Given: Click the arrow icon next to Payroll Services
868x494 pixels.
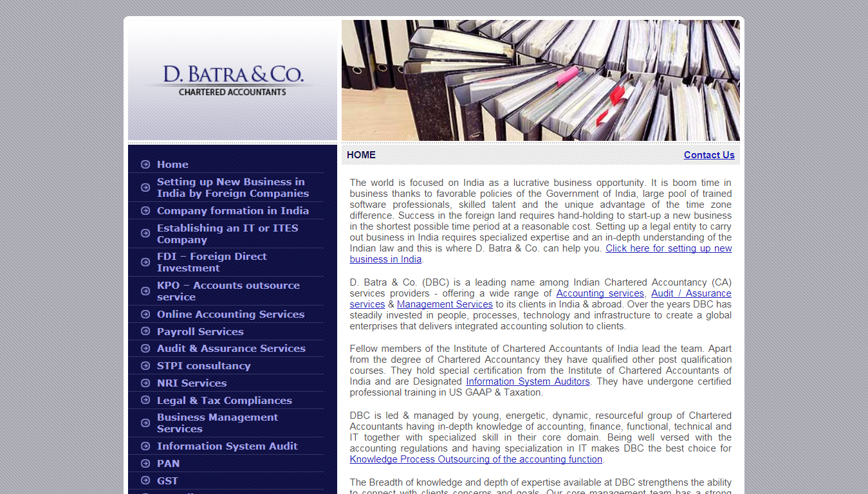Looking at the screenshot, I should click(x=145, y=332).
